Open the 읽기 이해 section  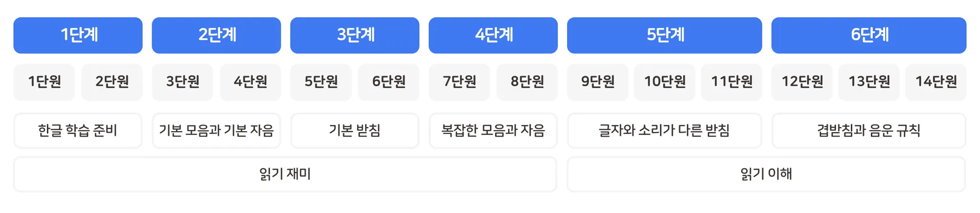766,174
